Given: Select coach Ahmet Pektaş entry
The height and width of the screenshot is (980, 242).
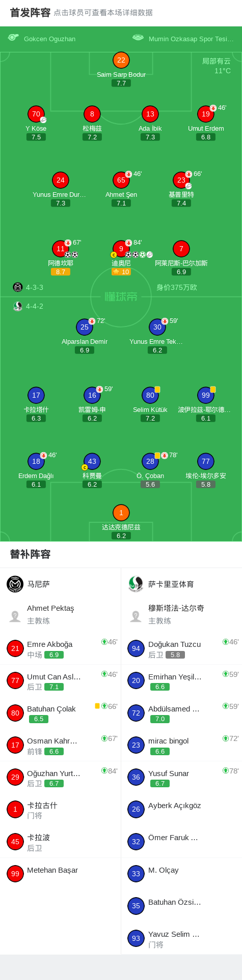Looking at the screenshot, I should click(x=61, y=614).
